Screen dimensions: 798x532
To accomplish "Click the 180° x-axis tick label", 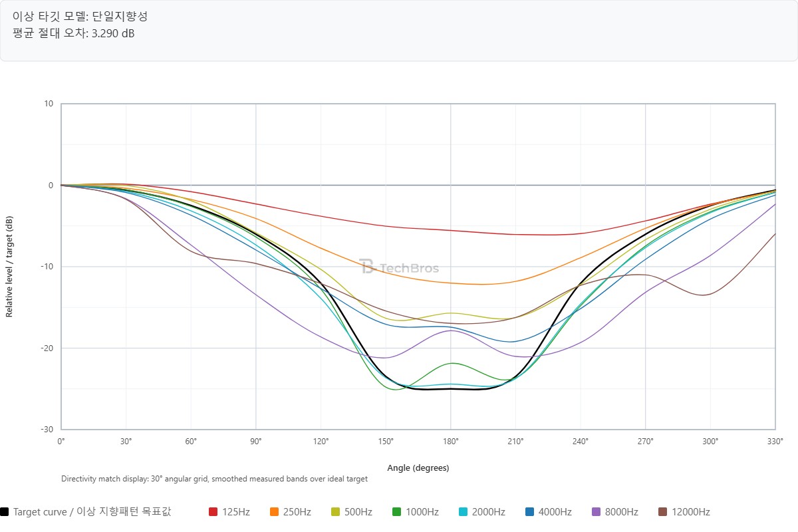I will (x=450, y=442).
